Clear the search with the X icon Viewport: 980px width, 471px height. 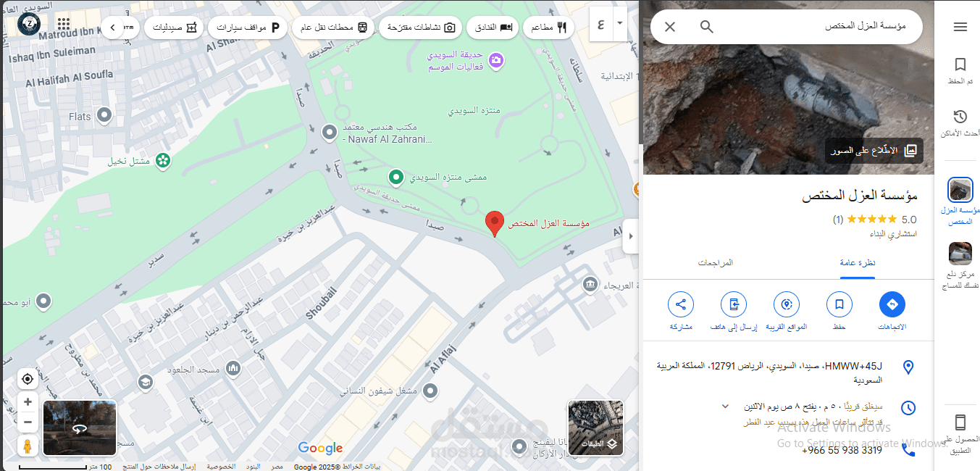(x=670, y=27)
